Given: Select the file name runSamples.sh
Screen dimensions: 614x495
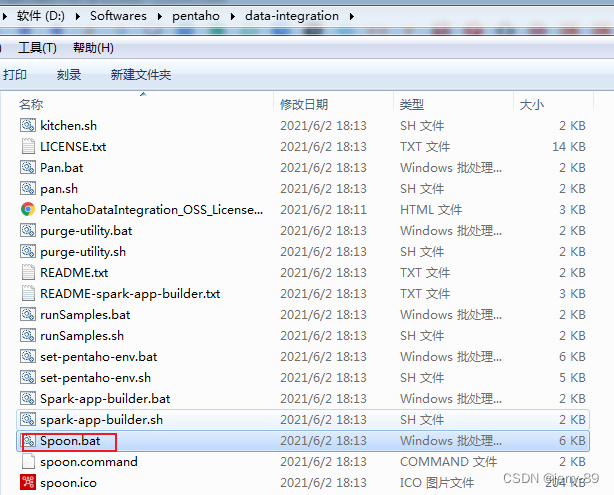Looking at the screenshot, I should pos(82,336).
